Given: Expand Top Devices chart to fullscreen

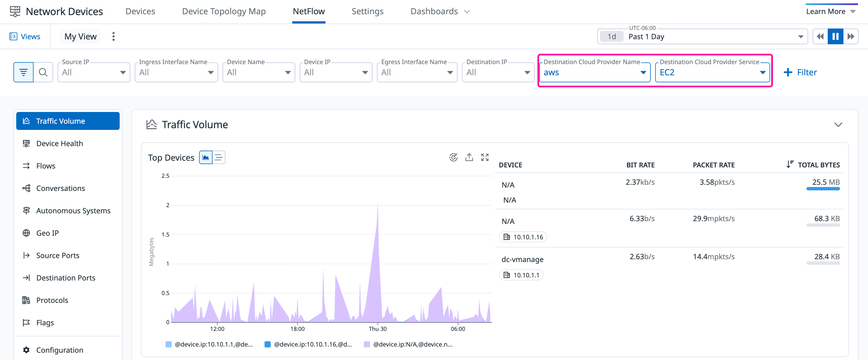Looking at the screenshot, I should [x=485, y=157].
